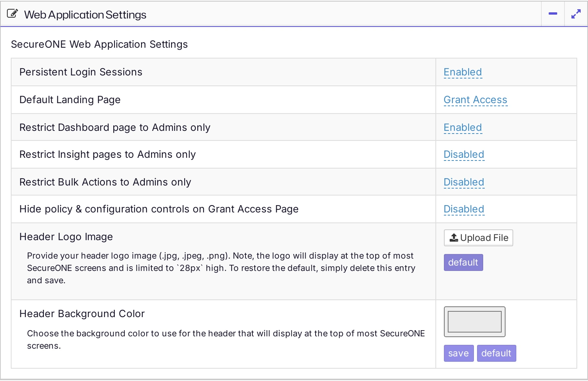Click the background color description text
Screen dimensions: 588x381
pyautogui.click(x=226, y=340)
